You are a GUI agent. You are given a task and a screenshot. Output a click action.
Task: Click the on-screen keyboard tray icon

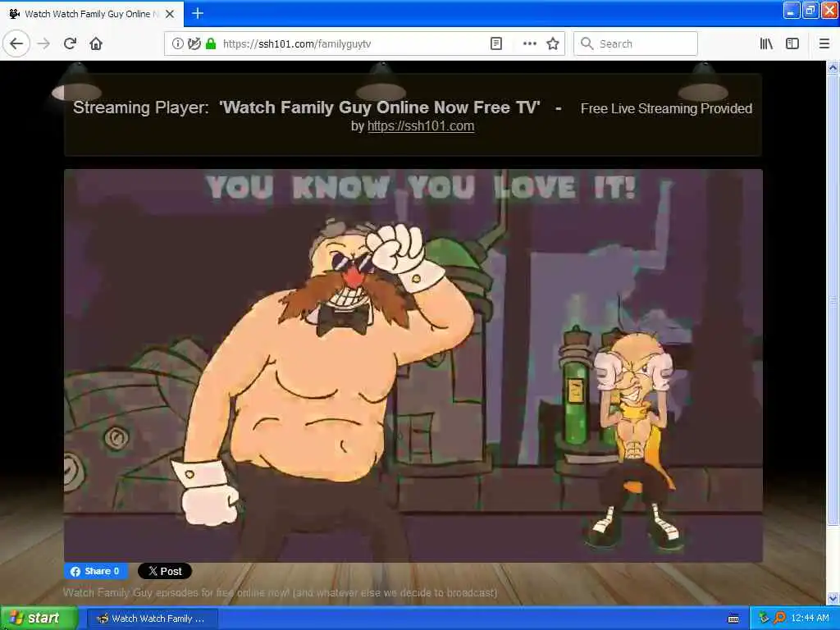tap(733, 619)
